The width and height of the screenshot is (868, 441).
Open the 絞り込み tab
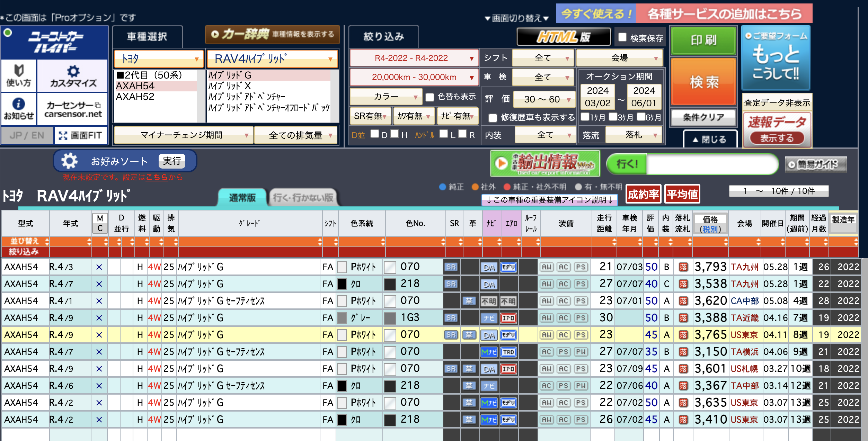tap(384, 37)
